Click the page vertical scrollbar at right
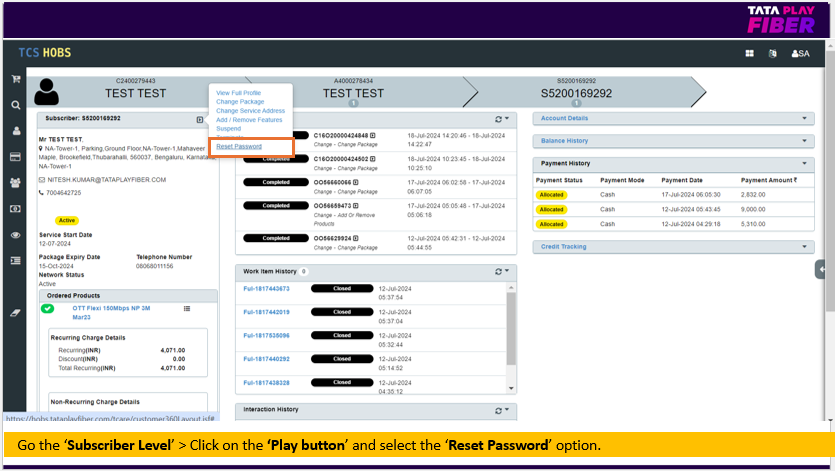 pyautogui.click(x=830, y=181)
